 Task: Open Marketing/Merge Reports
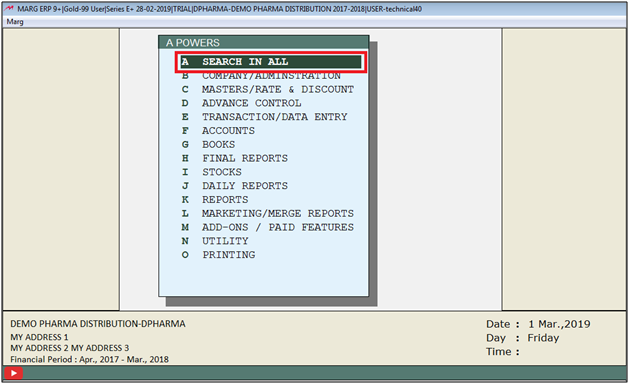(x=268, y=214)
